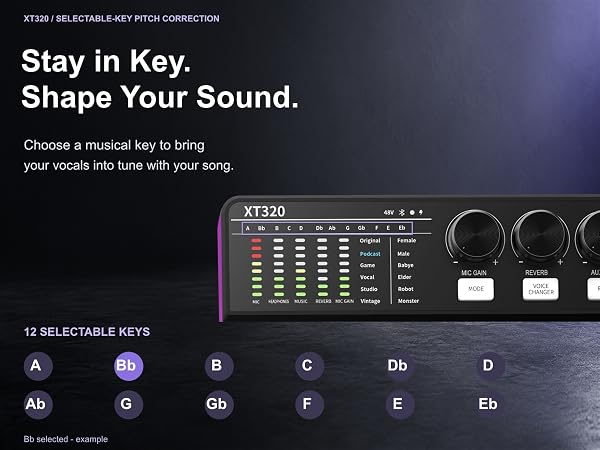Choose the Robot voice effect
This screenshot has width=600, height=450.
pos(405,289)
